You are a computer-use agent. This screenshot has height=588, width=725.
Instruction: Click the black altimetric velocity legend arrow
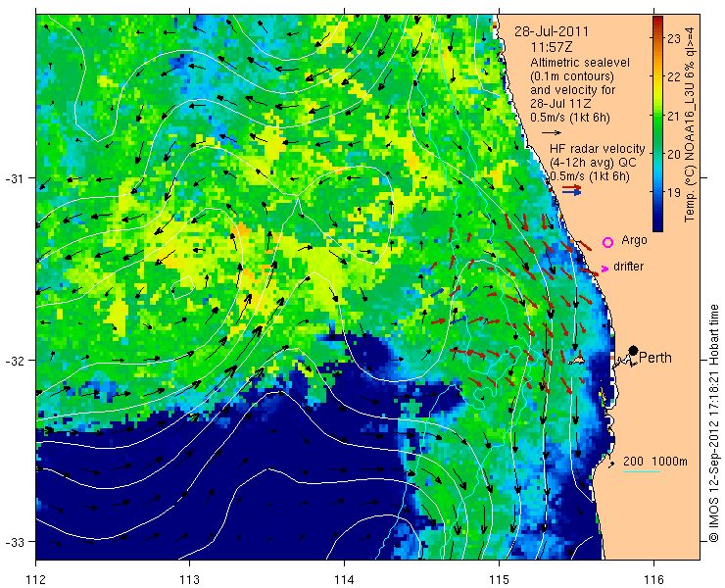pyautogui.click(x=552, y=132)
